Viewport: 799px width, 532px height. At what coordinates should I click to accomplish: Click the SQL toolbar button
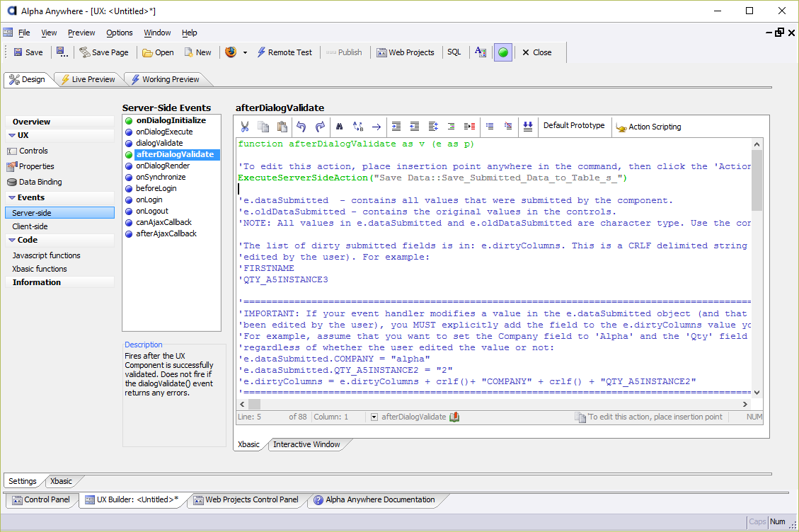point(454,52)
